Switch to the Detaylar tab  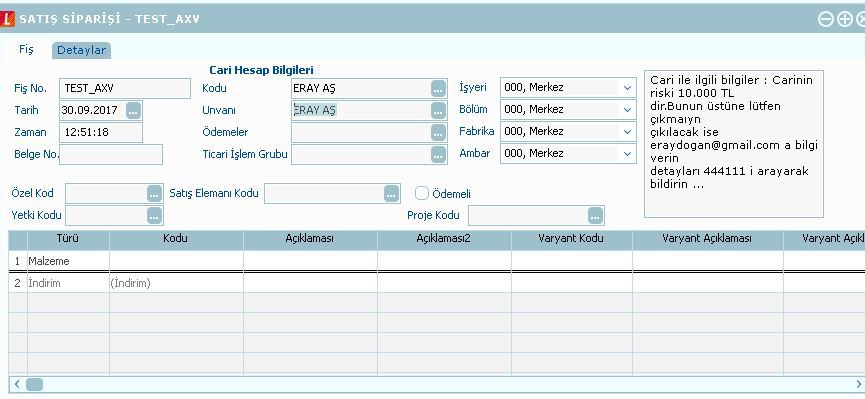coord(81,50)
